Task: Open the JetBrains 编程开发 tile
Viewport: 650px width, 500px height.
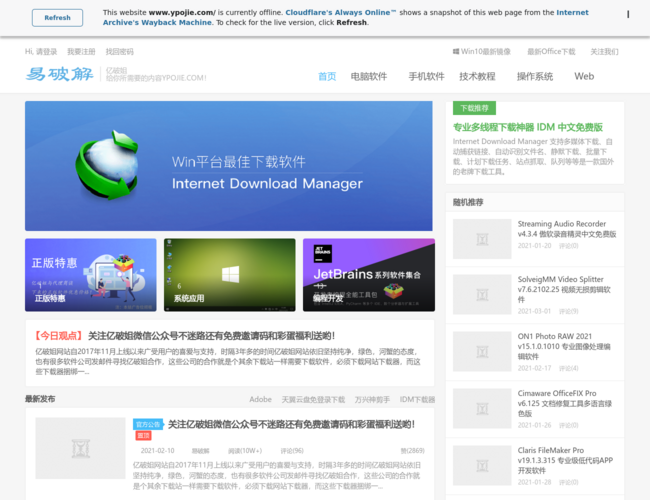Action: pyautogui.click(x=368, y=274)
